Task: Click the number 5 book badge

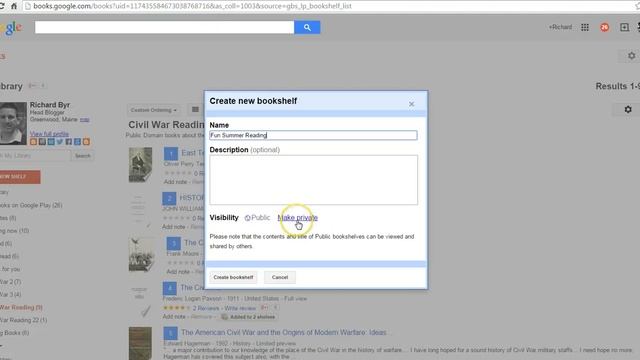Action: click(171, 333)
